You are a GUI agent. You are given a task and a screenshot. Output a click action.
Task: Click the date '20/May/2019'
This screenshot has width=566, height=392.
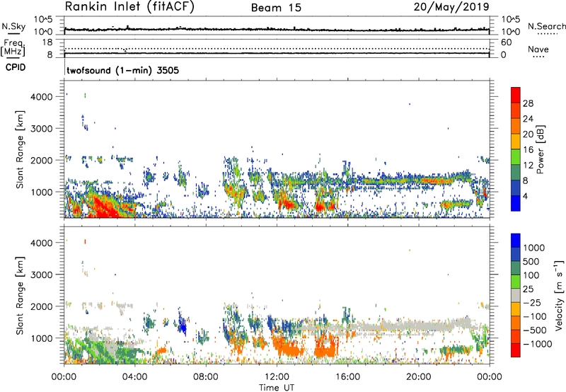click(451, 7)
